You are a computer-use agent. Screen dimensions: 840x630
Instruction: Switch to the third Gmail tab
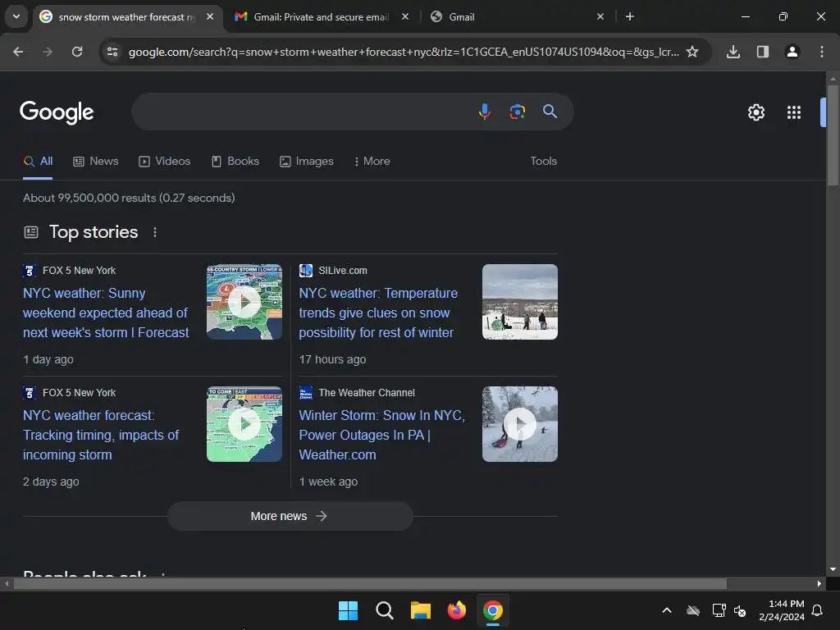[518, 17]
